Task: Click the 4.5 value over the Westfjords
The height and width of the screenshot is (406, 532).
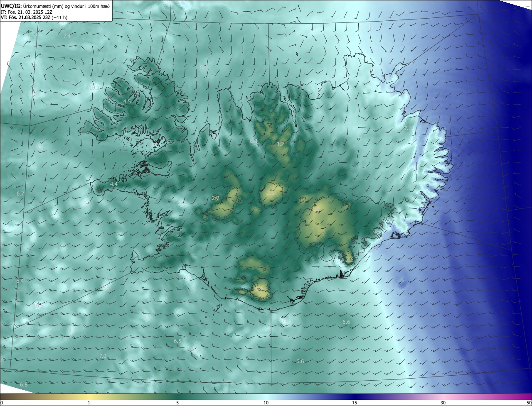Action: click(x=127, y=101)
